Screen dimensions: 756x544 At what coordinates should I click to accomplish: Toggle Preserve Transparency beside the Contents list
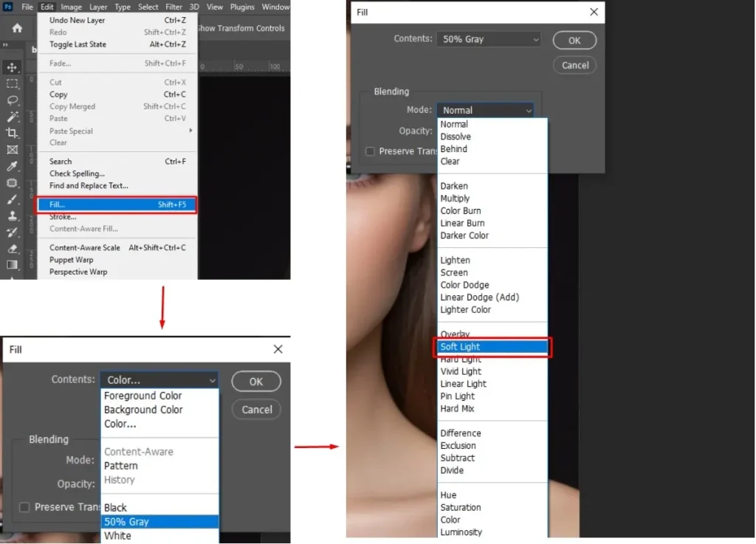tap(24, 507)
